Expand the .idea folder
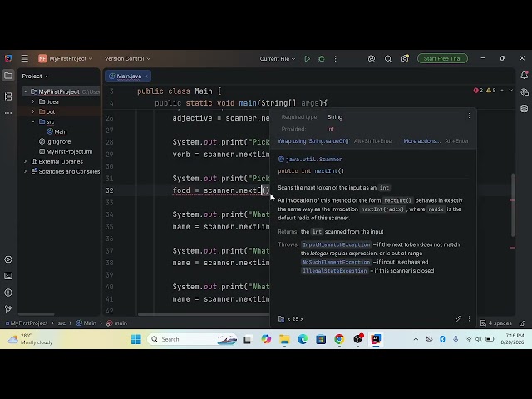 click(x=33, y=101)
